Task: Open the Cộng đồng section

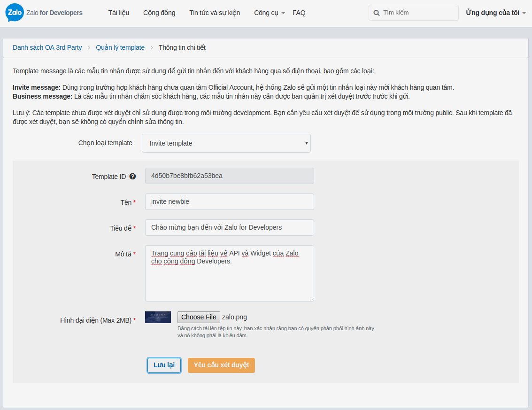Action: pyautogui.click(x=159, y=13)
